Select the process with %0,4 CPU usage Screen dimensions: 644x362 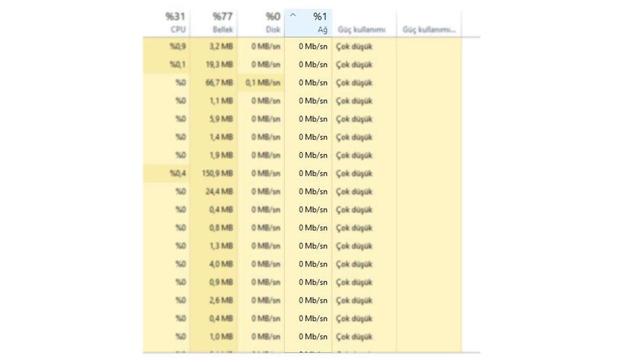177,173
